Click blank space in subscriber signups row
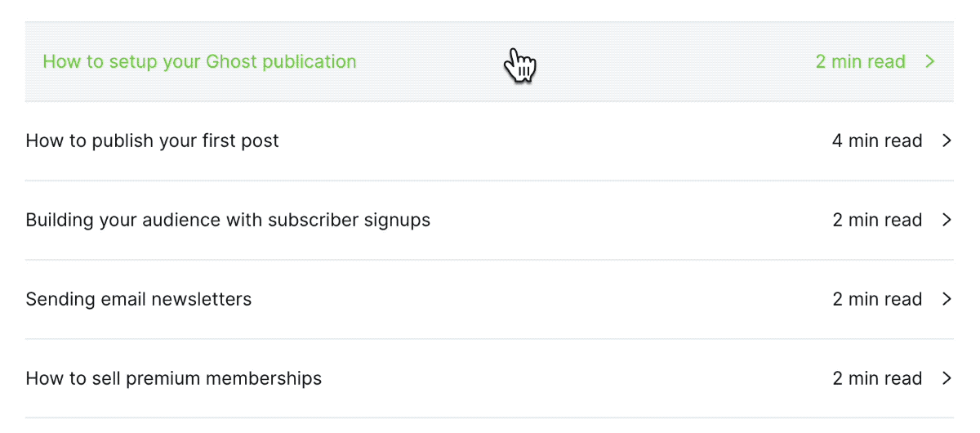This screenshot has height=433, width=980. tap(629, 220)
